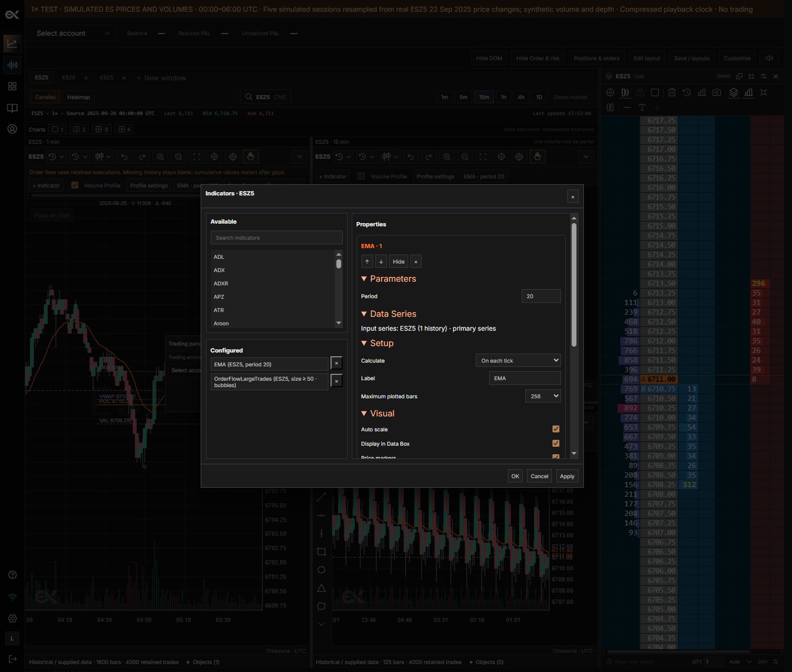Toggle the Auto scale checkbox

pos(556,429)
